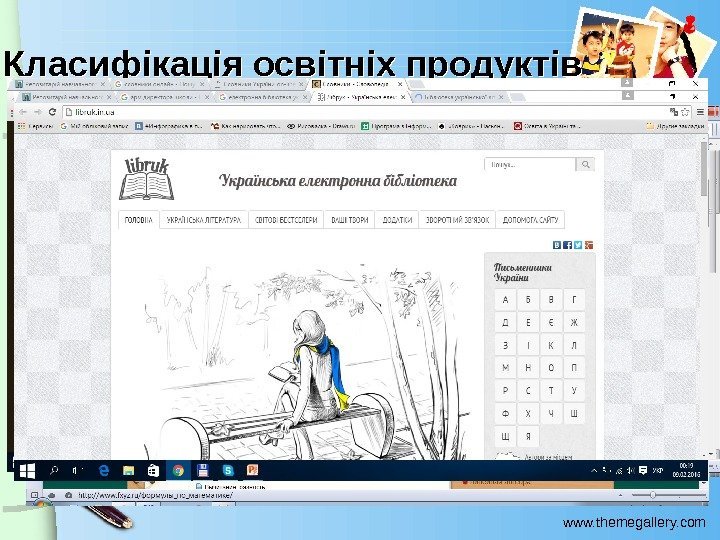Click the Пошук search input field

point(530,164)
